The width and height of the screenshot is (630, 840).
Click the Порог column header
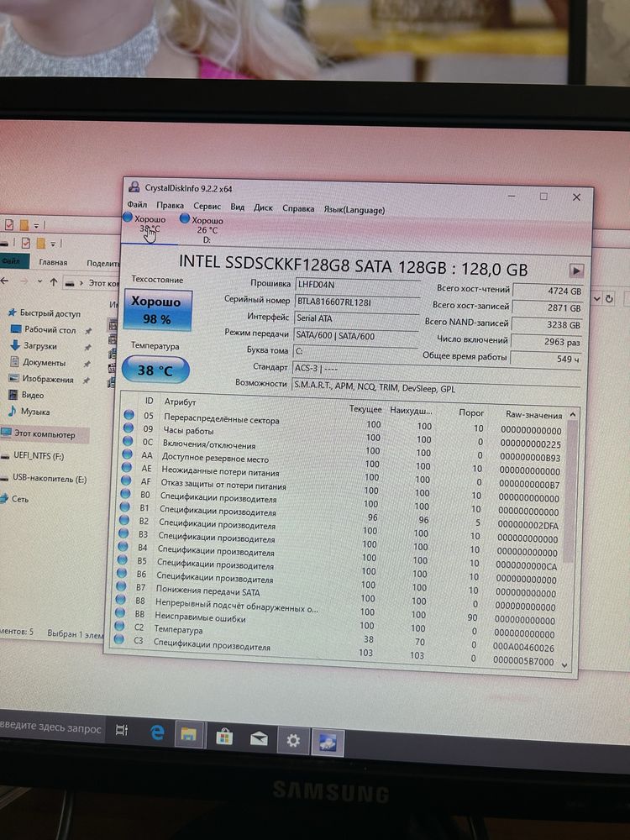click(x=471, y=413)
